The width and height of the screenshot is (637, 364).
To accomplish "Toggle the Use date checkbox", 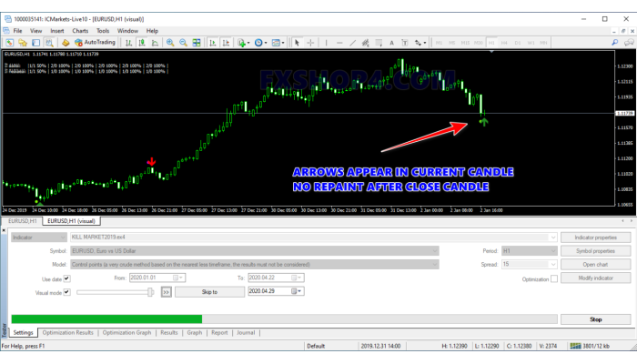I will pos(66,278).
